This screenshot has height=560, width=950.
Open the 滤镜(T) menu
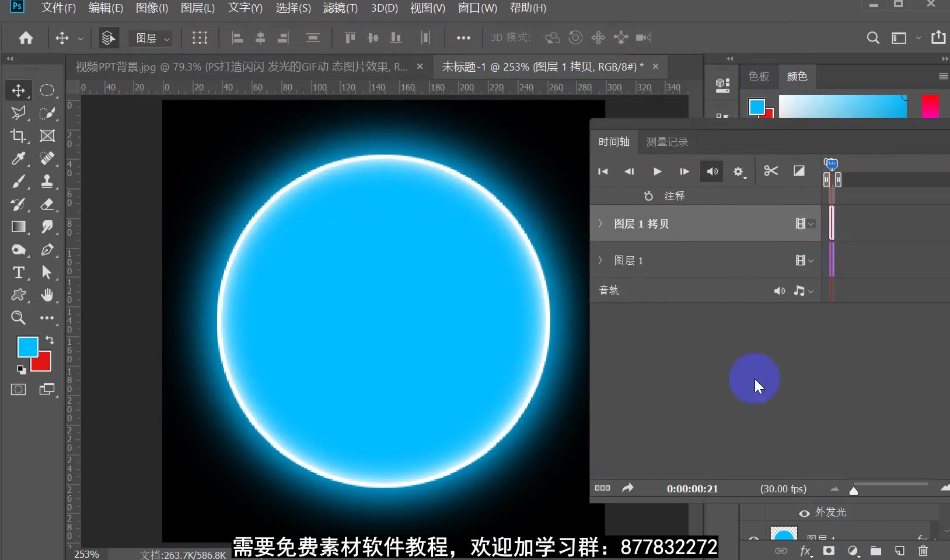[340, 8]
